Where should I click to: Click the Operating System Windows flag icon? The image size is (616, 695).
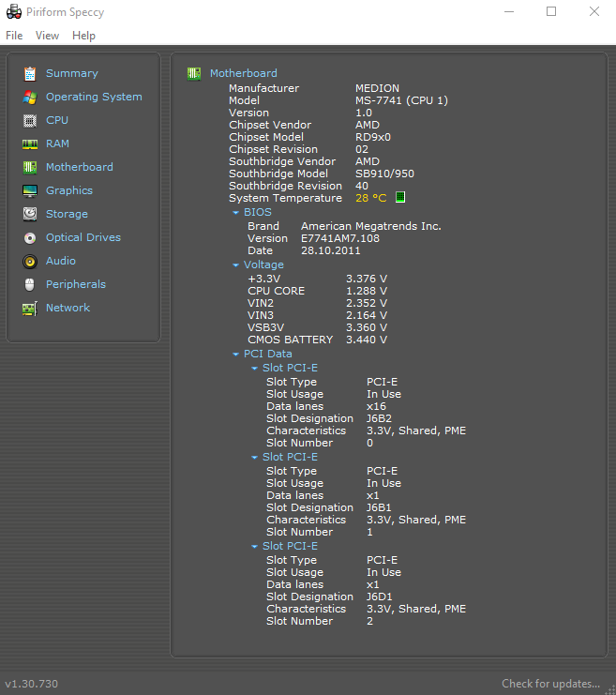coord(30,97)
